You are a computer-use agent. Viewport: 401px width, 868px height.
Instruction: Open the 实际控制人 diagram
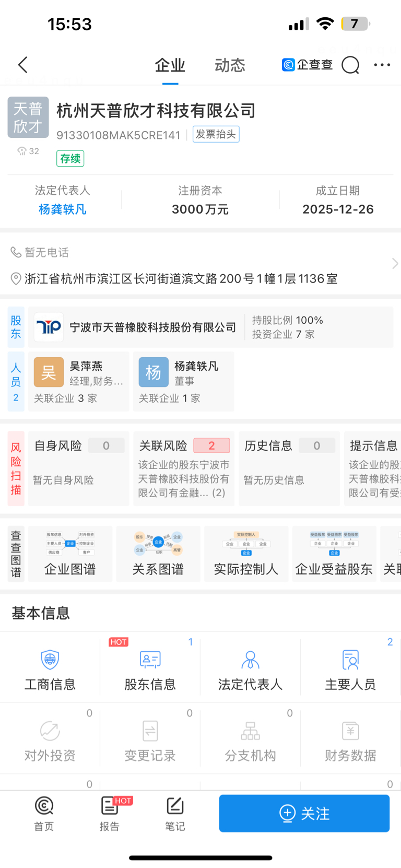point(246,554)
